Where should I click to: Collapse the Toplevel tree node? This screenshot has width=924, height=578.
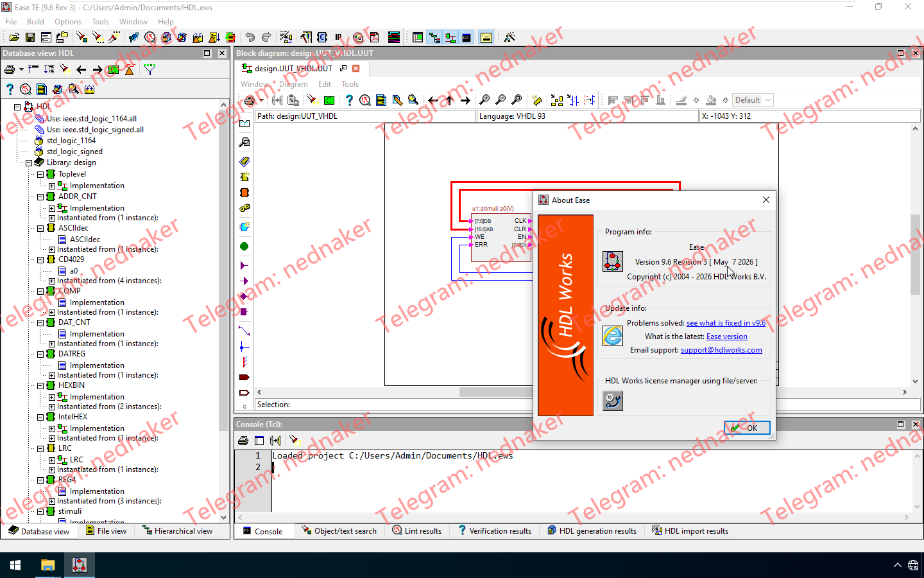[40, 175]
